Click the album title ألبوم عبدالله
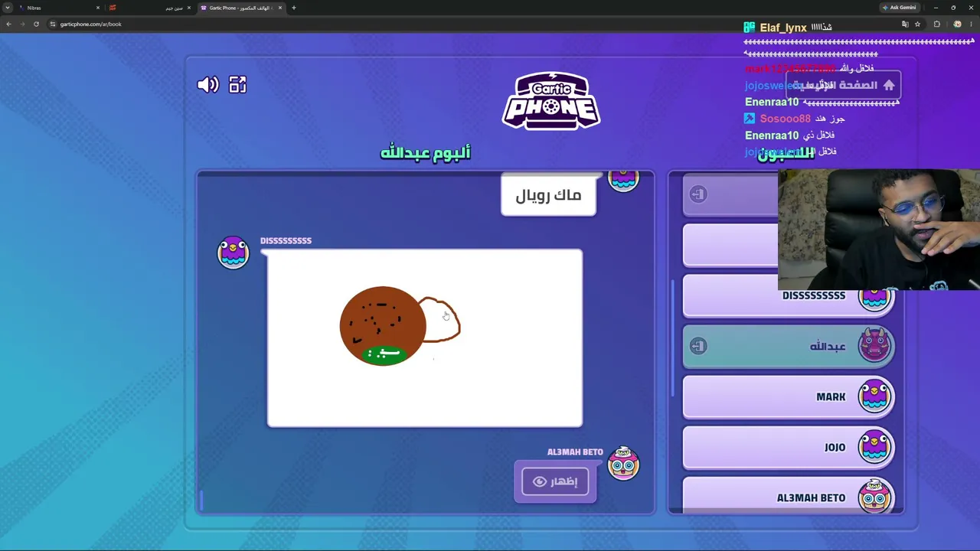 coord(426,152)
